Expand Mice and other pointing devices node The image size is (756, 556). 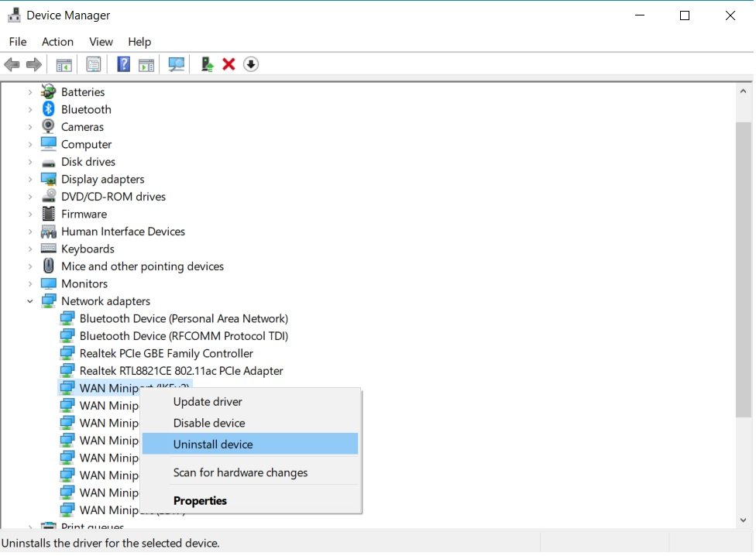30,266
